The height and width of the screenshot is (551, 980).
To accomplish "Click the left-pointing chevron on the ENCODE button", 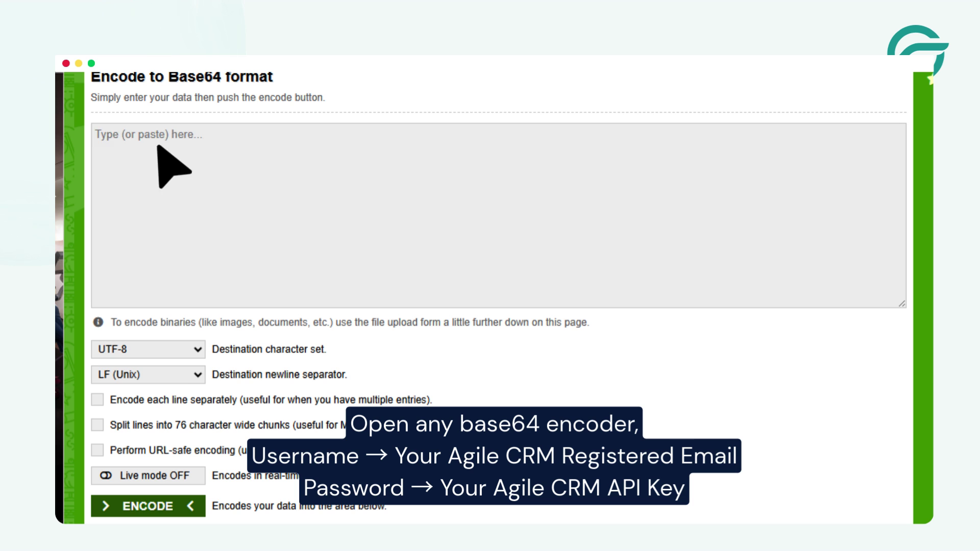I will coord(190,506).
